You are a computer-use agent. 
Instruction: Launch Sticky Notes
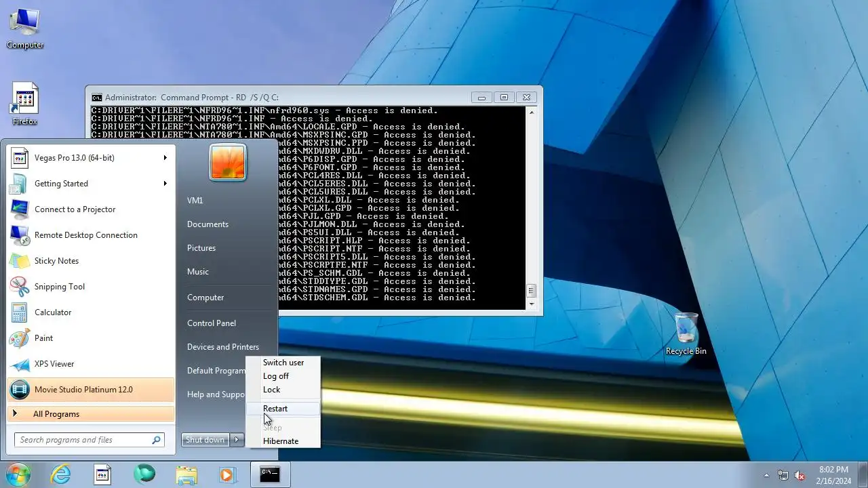click(x=91, y=261)
